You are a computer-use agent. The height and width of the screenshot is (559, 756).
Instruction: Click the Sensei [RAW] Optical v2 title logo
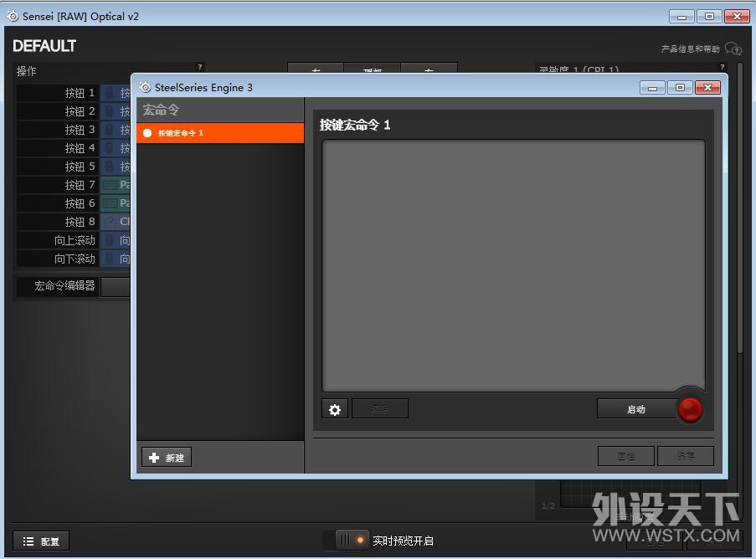tap(13, 17)
